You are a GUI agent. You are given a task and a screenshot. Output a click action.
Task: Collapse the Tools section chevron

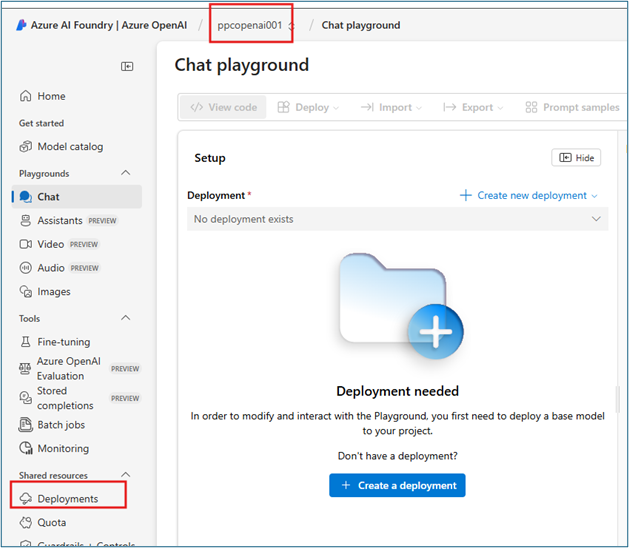pos(126,318)
